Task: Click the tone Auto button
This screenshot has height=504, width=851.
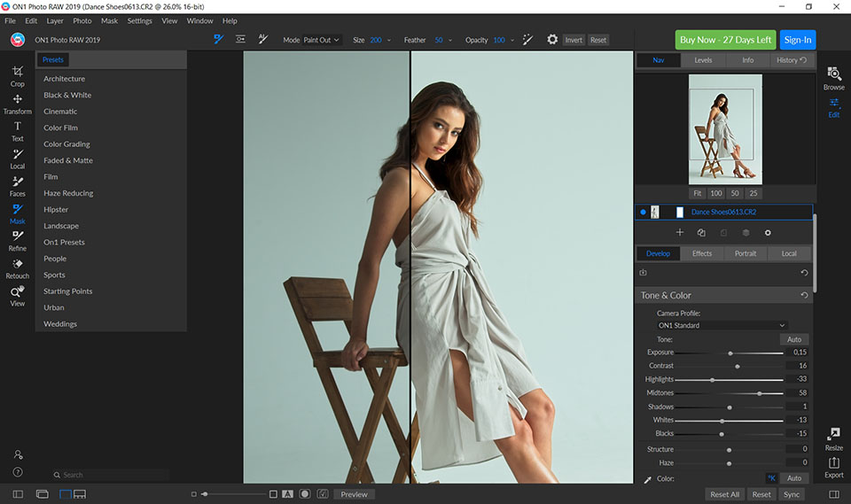Action: pos(794,339)
